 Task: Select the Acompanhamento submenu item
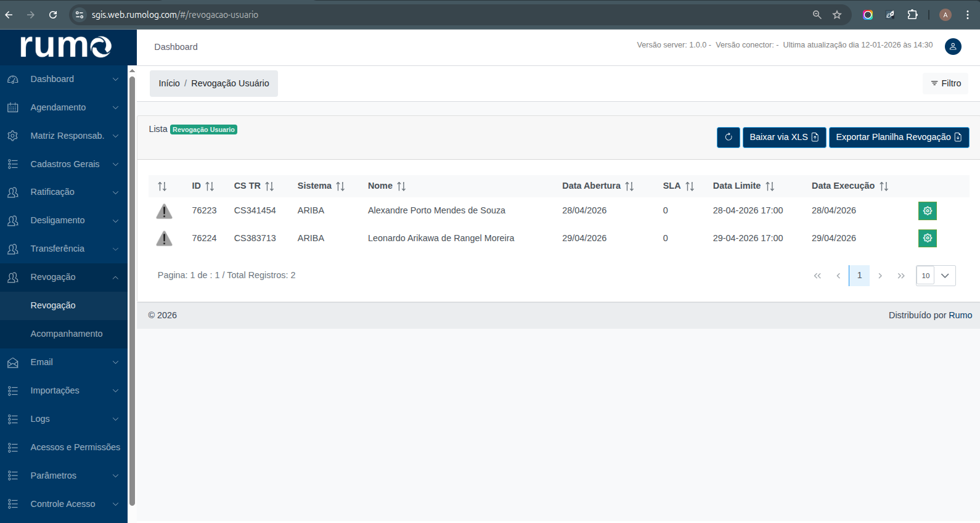63,334
